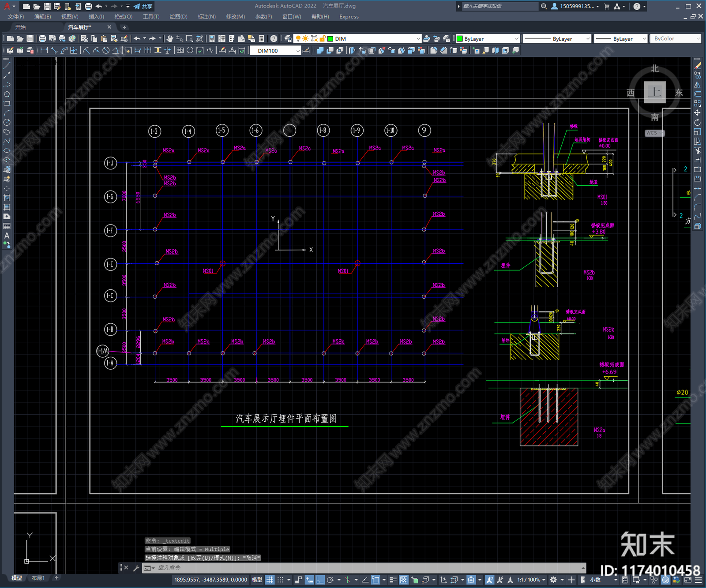Select the Pan hand tool
The width and height of the screenshot is (706, 588).
tap(170, 39)
